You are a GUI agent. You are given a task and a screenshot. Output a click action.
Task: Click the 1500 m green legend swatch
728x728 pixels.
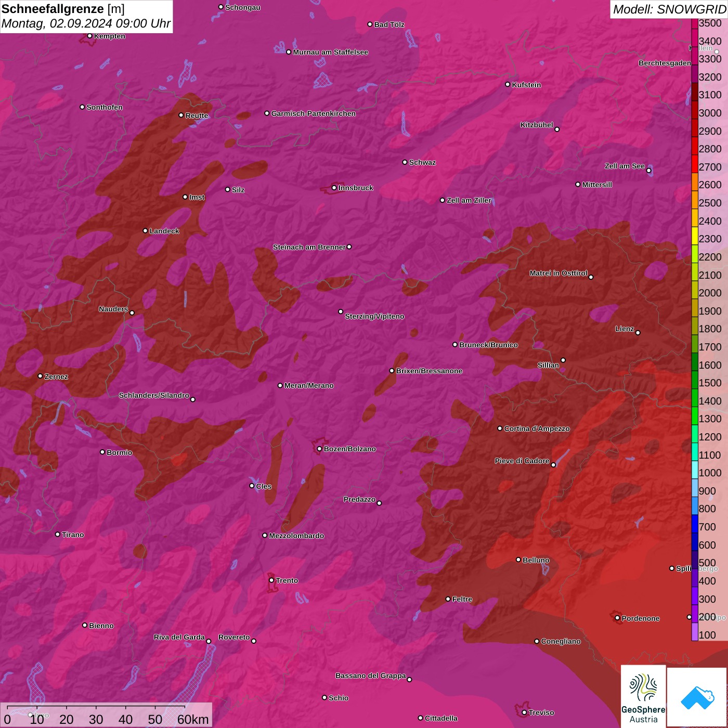695,381
